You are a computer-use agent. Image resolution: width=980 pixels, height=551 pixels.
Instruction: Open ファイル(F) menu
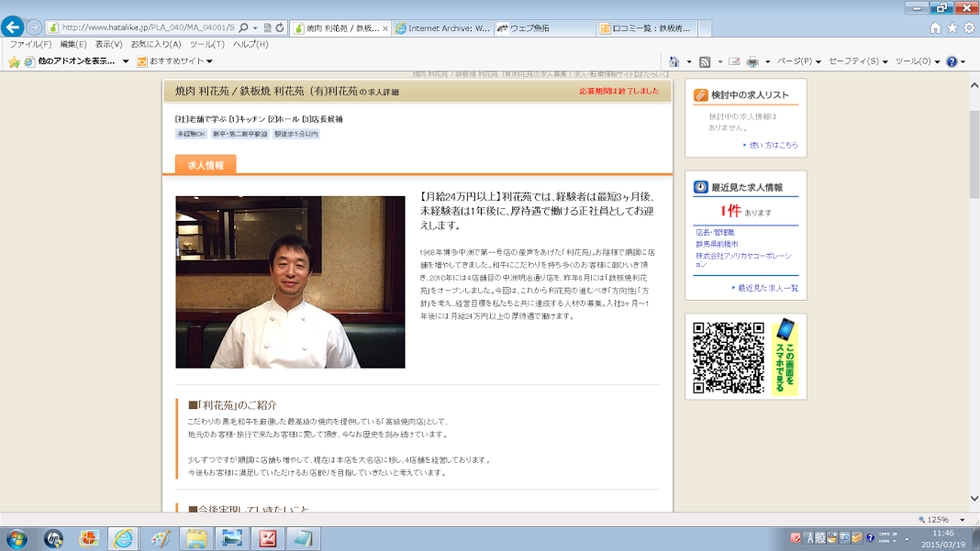pyautogui.click(x=30, y=44)
